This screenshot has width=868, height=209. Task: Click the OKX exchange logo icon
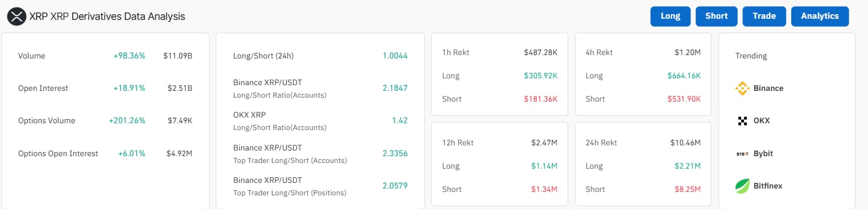742,120
